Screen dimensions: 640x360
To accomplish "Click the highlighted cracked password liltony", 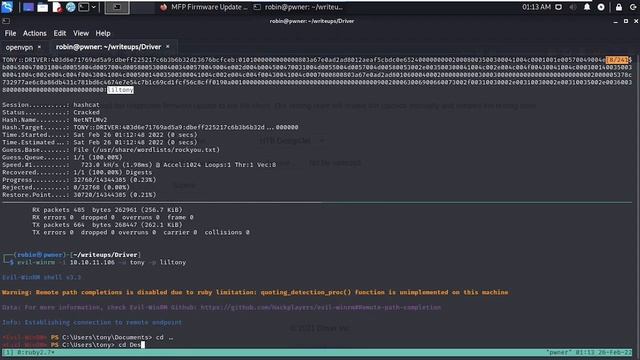I will coord(120,90).
